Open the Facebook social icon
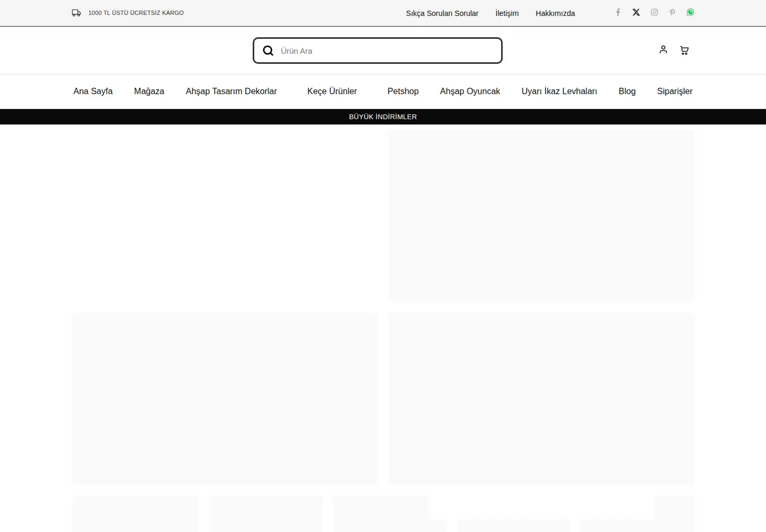Image resolution: width=766 pixels, height=532 pixels. [618, 12]
